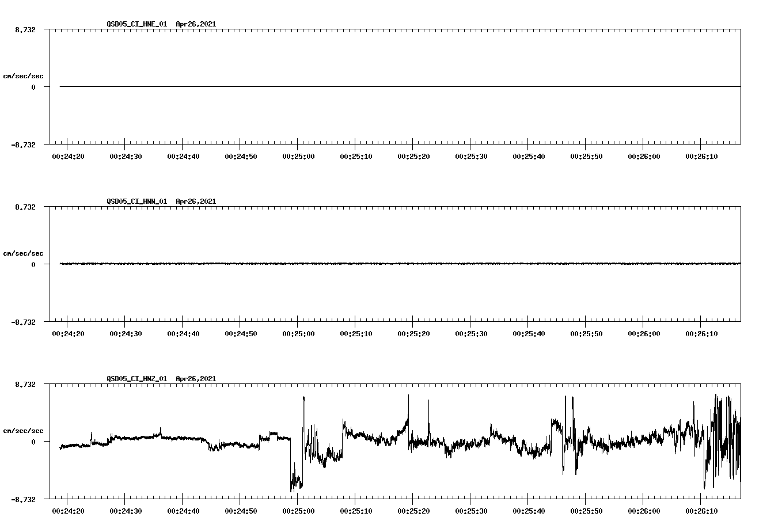Click the large spike near 00:25:00 on HNZ
Image resolution: width=782 pixels, height=532 pixels.
coord(303,403)
